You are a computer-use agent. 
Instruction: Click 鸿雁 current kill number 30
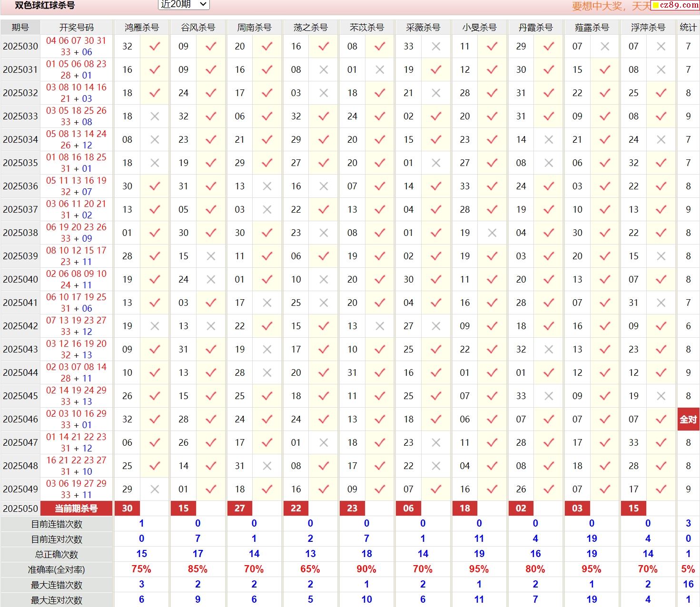(128, 509)
